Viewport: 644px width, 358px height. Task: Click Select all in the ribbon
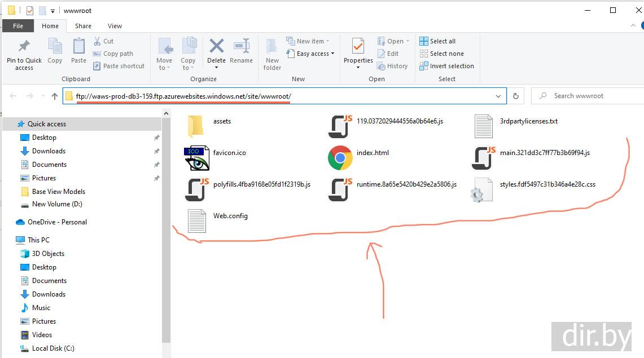[x=442, y=41]
